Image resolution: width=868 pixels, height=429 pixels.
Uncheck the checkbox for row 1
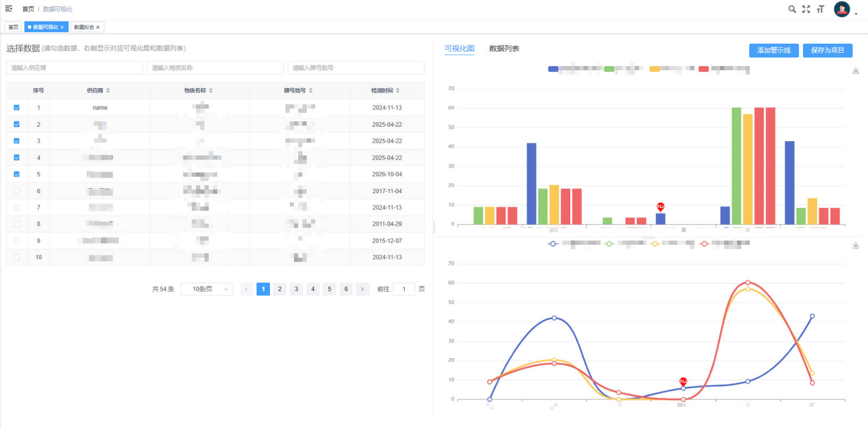(17, 108)
